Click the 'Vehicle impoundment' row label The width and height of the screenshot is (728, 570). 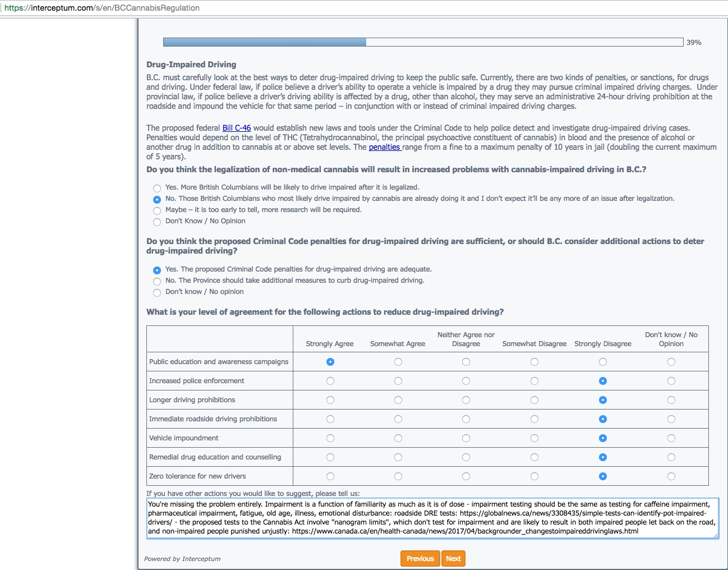184,438
